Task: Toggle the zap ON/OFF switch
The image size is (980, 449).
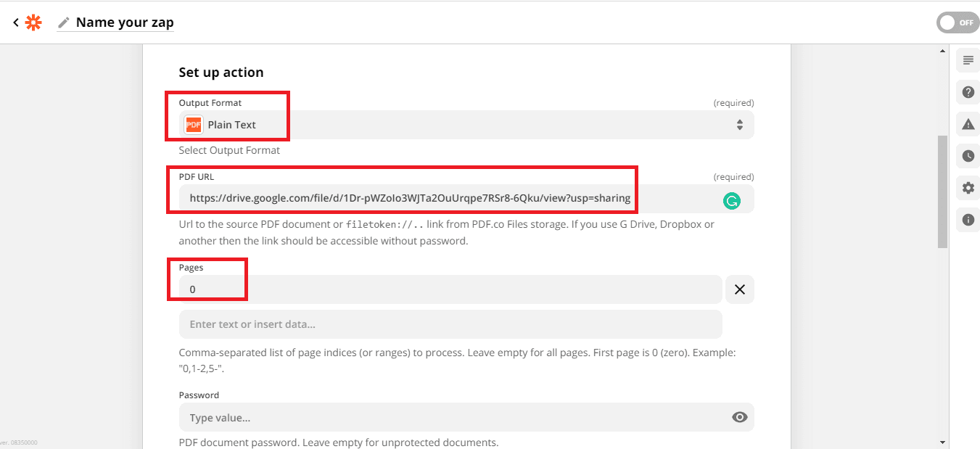Action: click(958, 22)
